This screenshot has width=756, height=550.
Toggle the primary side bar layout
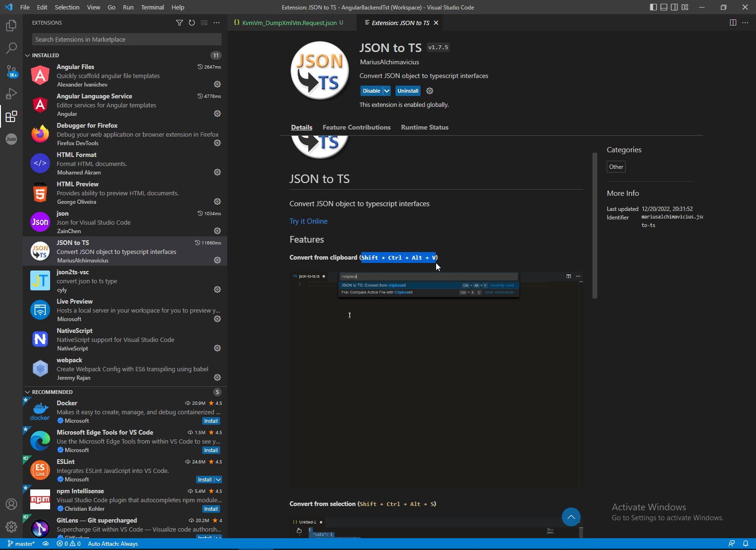tap(653, 7)
